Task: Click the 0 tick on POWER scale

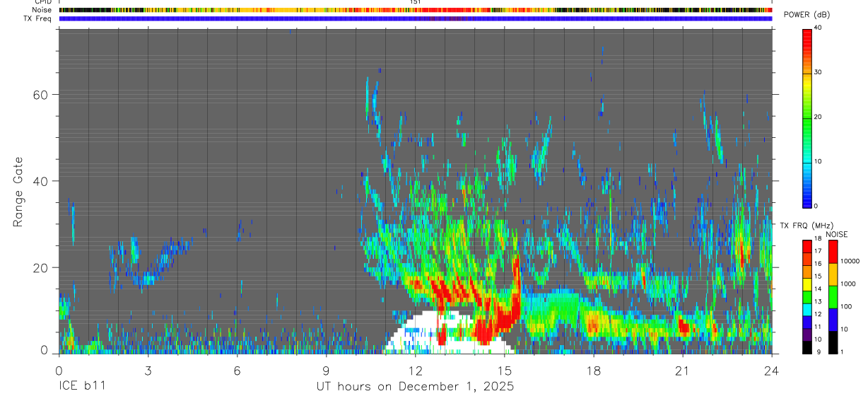Action: coord(816,206)
